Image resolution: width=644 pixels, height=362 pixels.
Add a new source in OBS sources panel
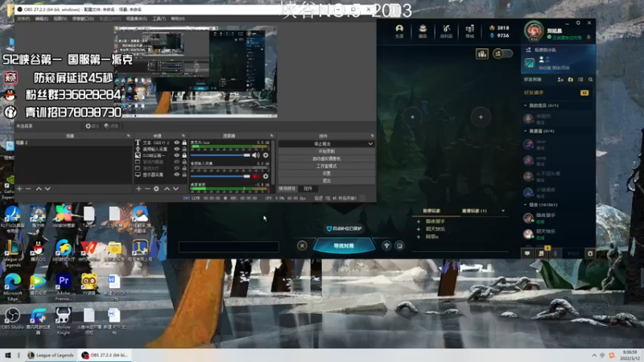click(x=138, y=189)
